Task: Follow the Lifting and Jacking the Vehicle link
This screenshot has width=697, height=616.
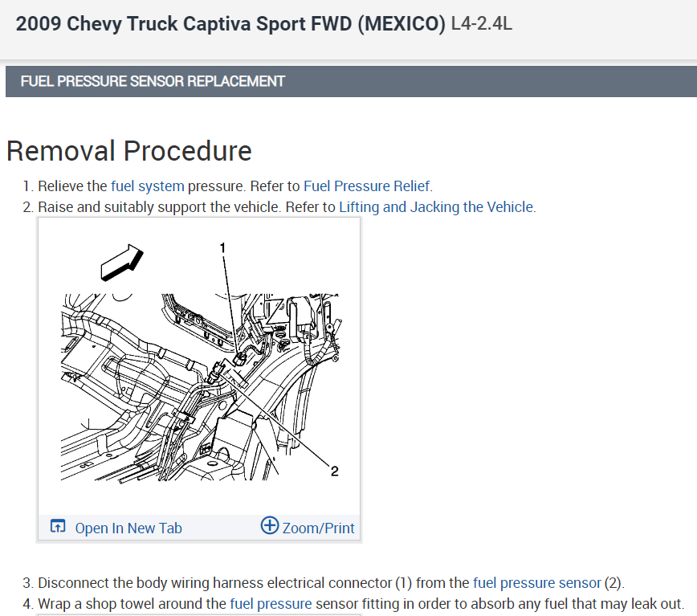Action: point(437,207)
